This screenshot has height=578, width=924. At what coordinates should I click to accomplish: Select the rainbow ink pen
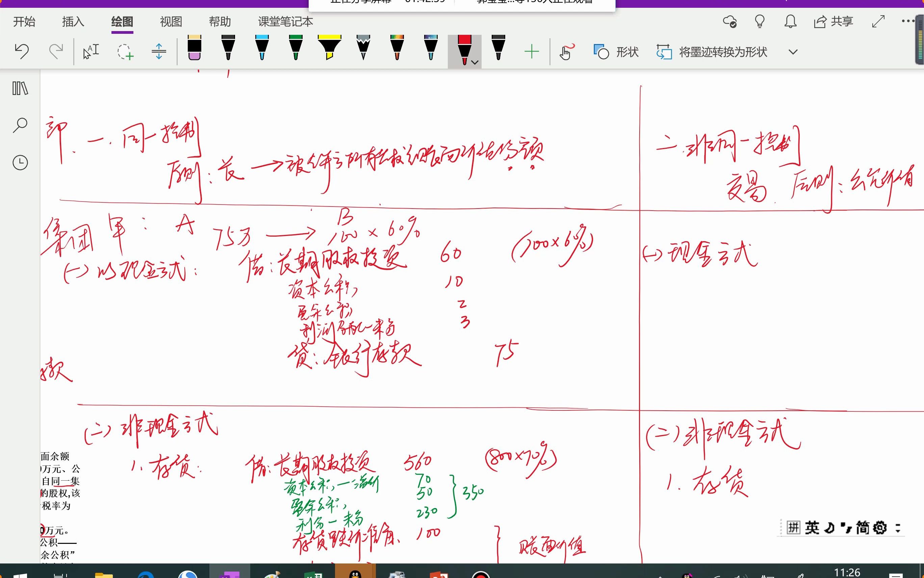[x=397, y=48]
